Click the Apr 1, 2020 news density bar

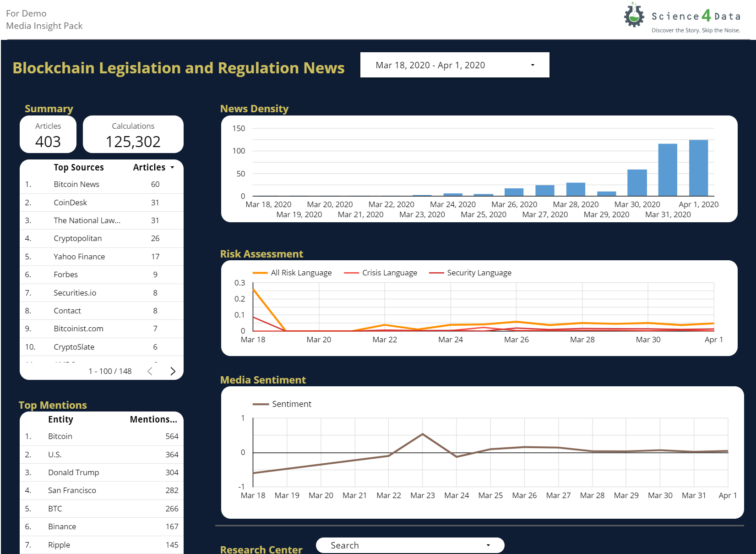[x=698, y=168]
